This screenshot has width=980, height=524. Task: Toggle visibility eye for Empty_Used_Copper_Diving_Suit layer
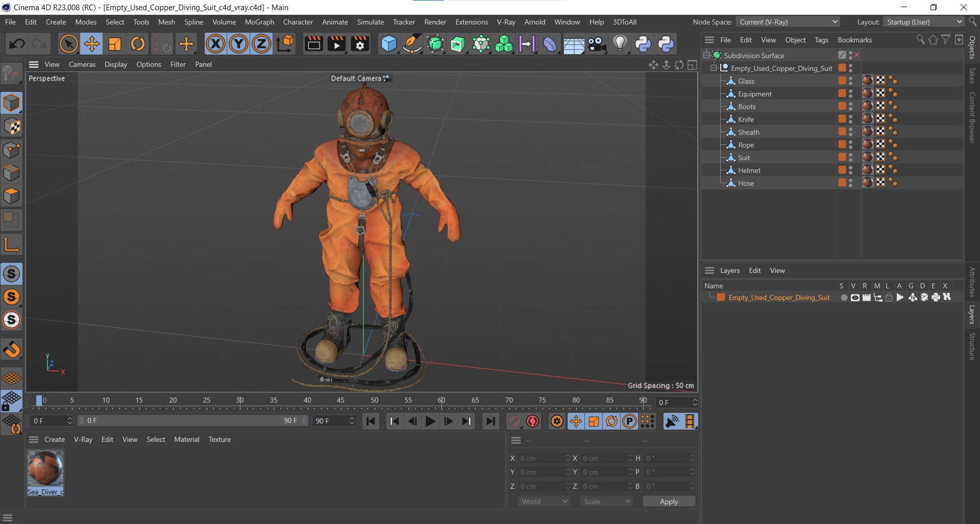(855, 298)
